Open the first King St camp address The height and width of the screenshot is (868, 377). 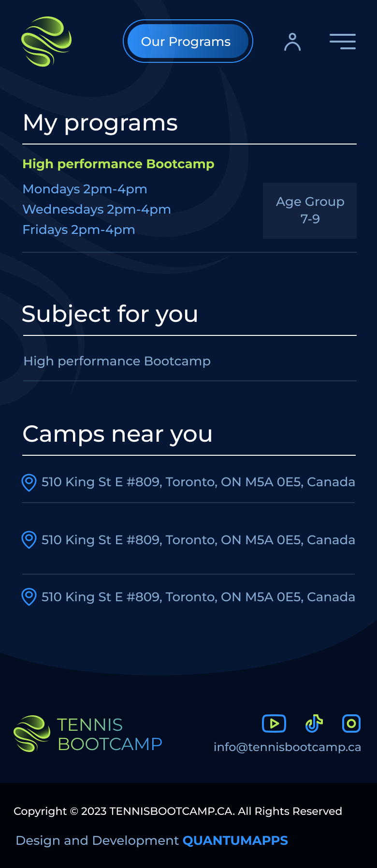[x=198, y=482]
